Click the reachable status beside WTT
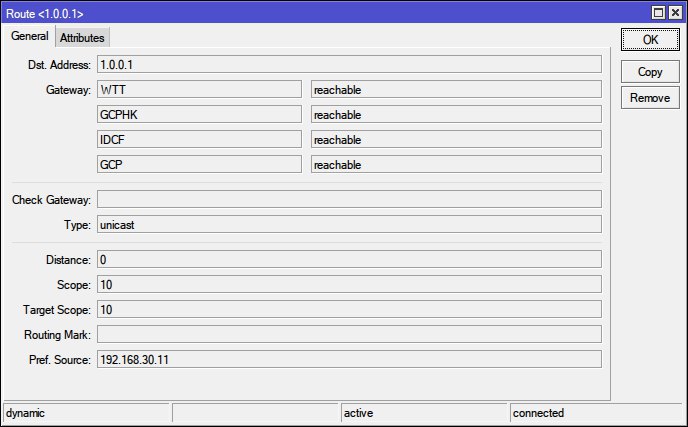The image size is (688, 427). [x=455, y=89]
